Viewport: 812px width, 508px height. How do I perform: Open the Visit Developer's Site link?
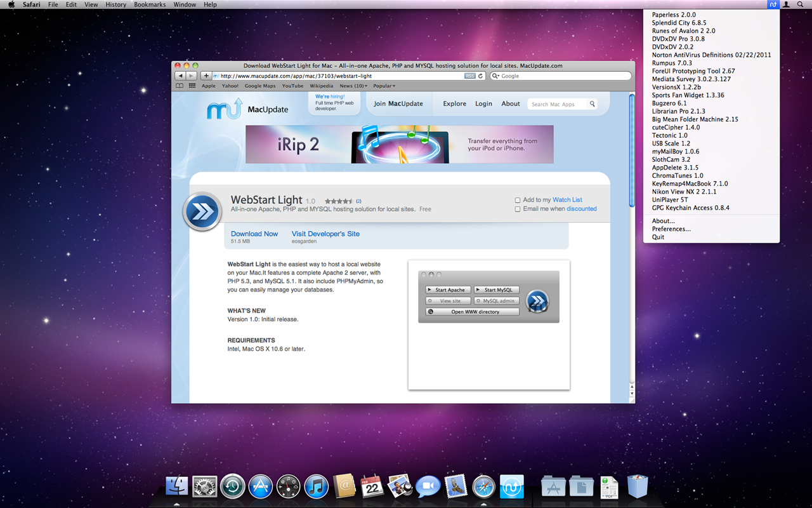click(325, 234)
